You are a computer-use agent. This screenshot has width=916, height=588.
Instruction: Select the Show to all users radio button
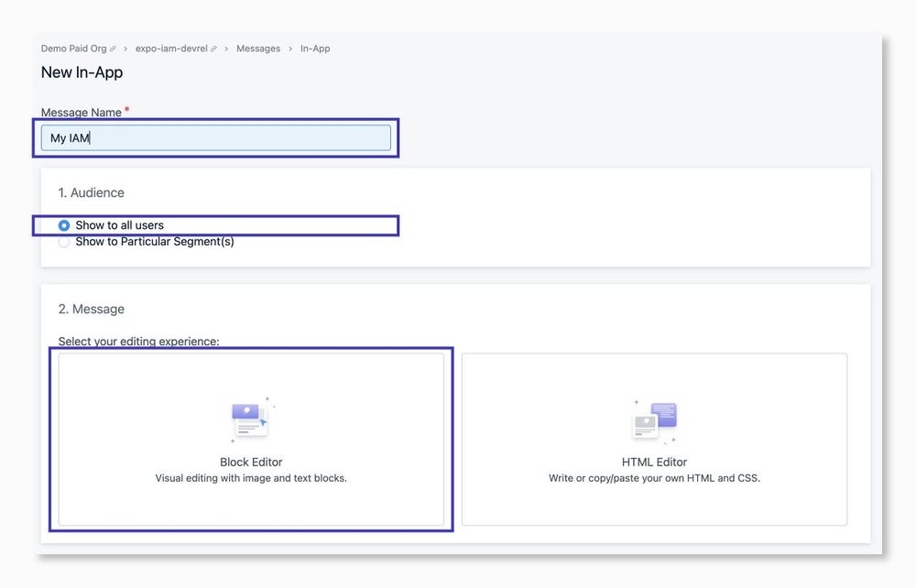pos(64,225)
